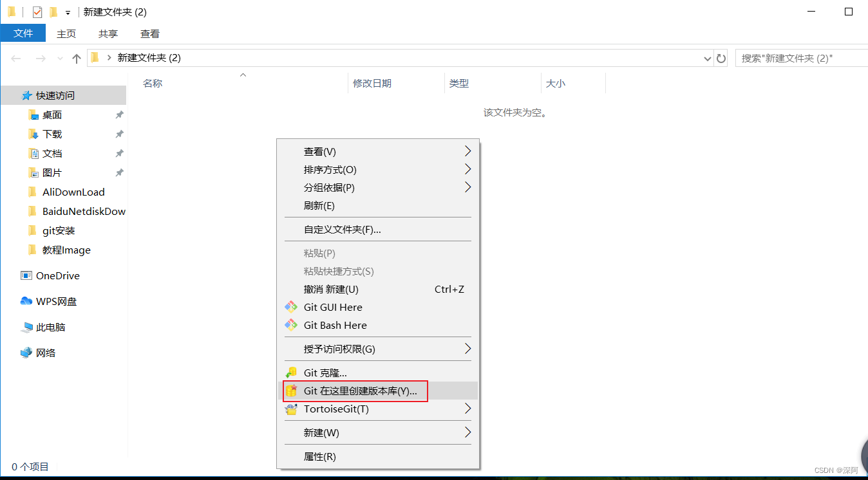This screenshot has height=480, width=868.
Task: Click the Git GUI Here icon
Action: pyautogui.click(x=291, y=308)
